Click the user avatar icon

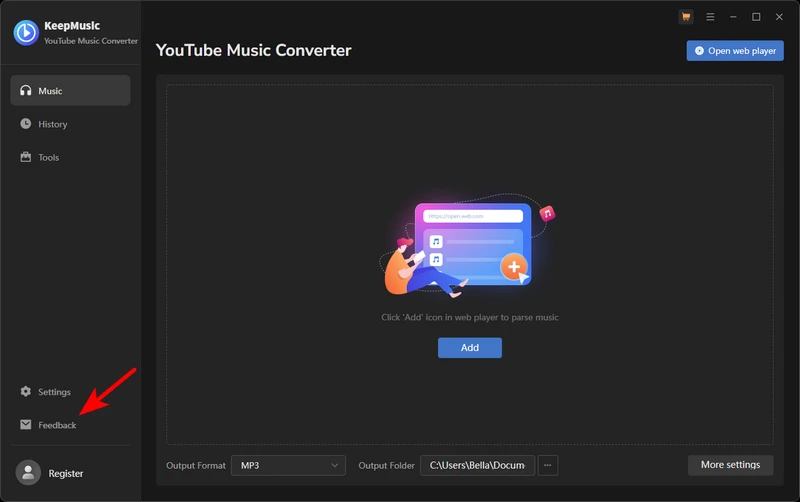[x=28, y=472]
